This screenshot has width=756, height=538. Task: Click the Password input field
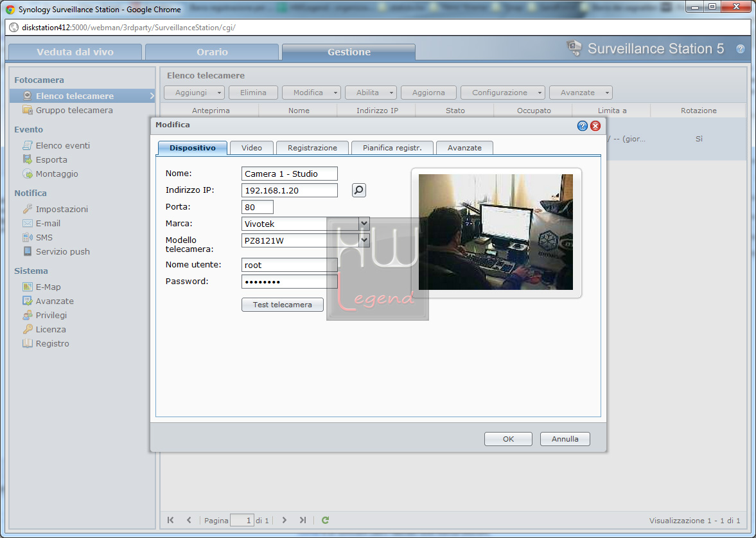pyautogui.click(x=289, y=282)
